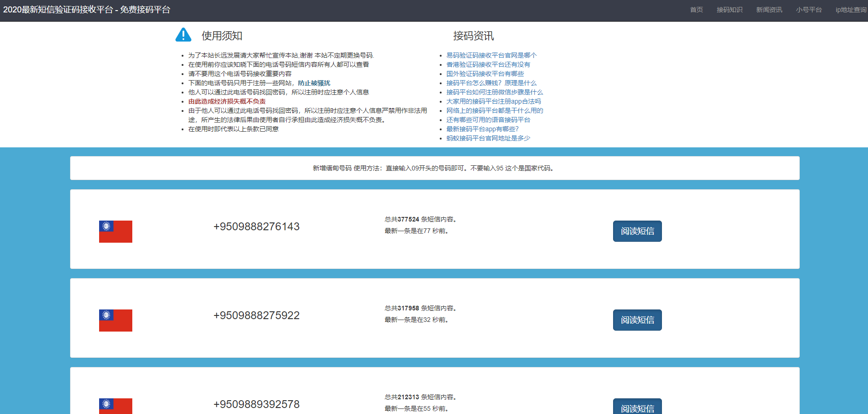Open article 接码平台如何注册微信步骤是什么
Image resolution: width=868 pixels, height=414 pixels.
click(x=495, y=92)
